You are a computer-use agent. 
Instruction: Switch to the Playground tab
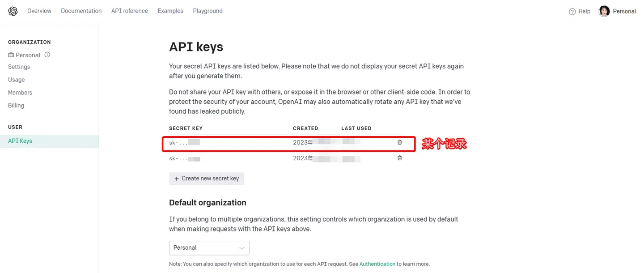208,11
